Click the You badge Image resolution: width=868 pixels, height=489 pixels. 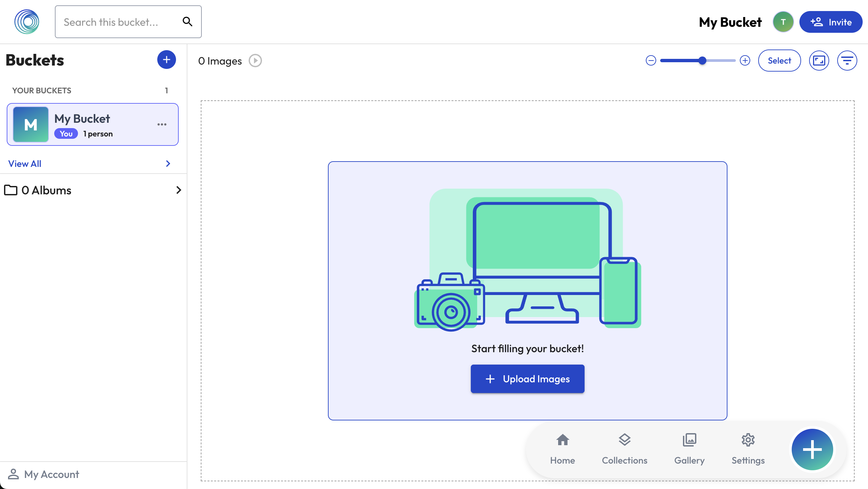[x=66, y=134]
